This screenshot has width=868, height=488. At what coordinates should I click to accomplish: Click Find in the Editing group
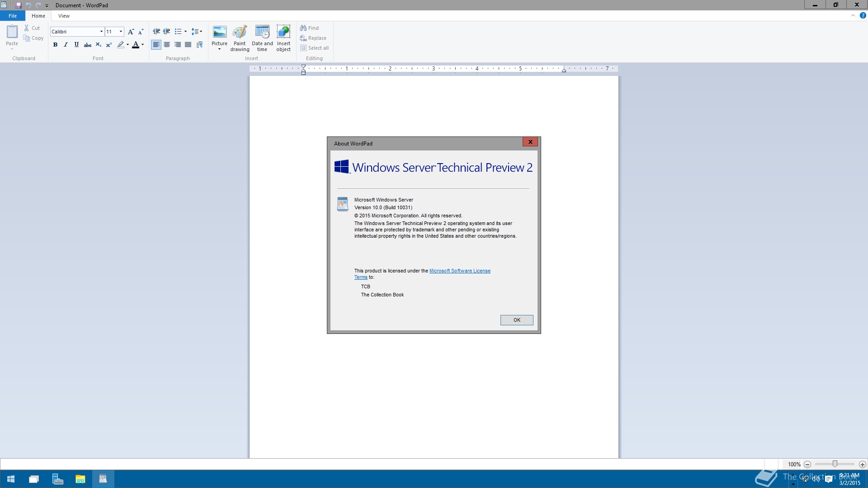[x=309, y=28]
